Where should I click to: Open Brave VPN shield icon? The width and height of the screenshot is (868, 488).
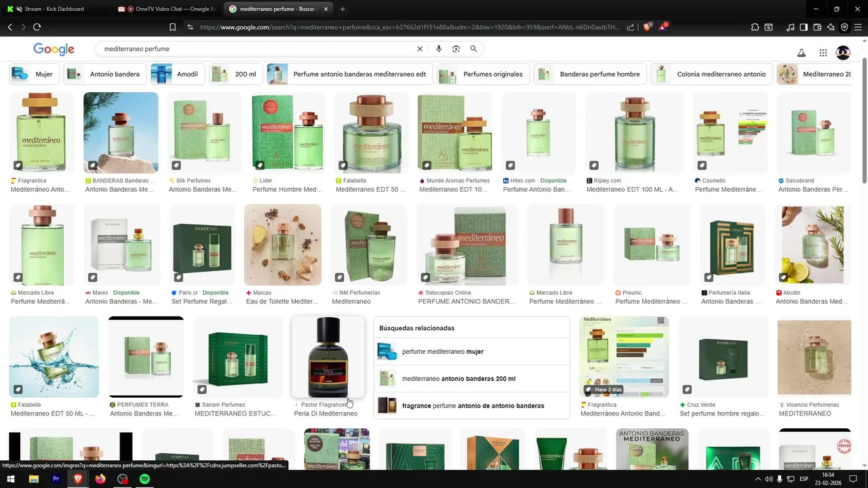844,27
